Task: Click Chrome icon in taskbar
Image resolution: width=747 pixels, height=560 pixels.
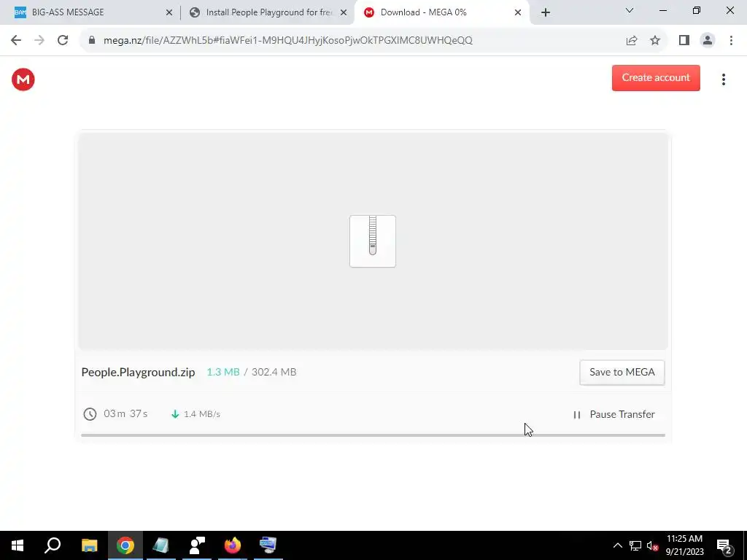Action: coord(125,545)
